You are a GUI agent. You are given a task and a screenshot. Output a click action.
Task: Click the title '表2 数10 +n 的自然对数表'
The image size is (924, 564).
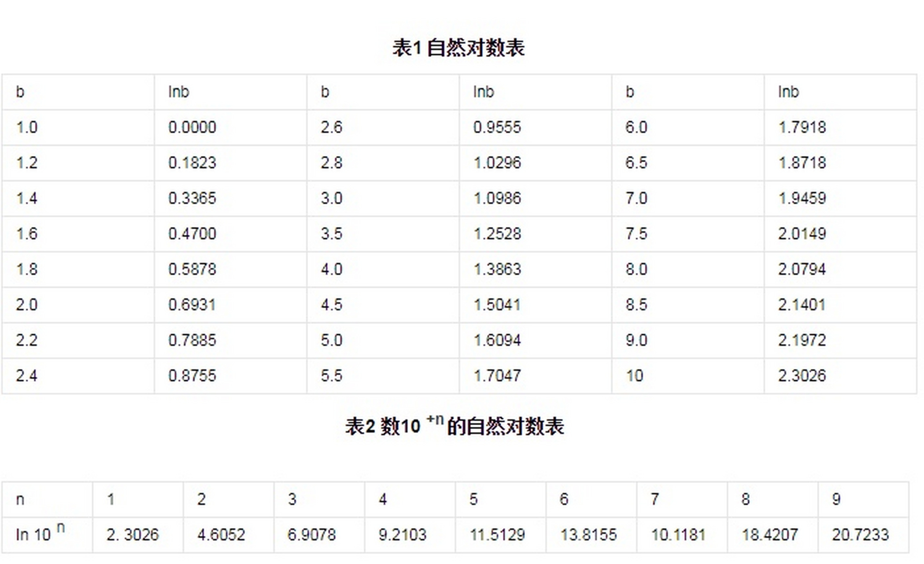click(455, 426)
